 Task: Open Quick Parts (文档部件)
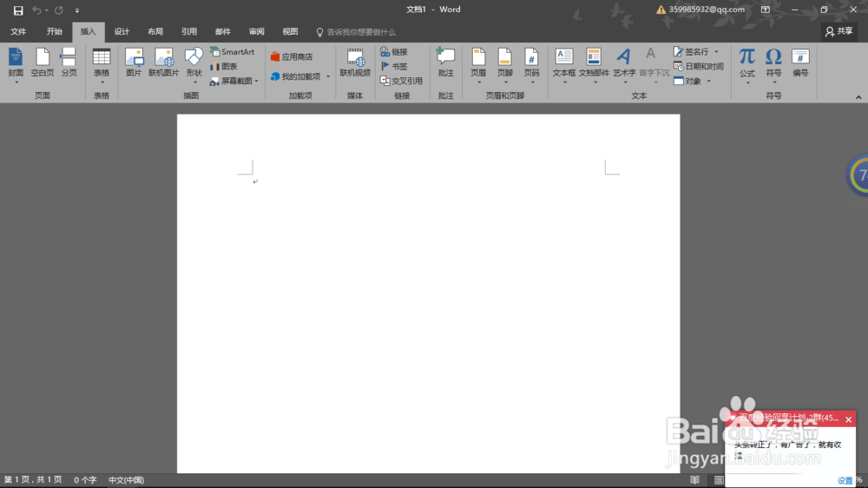(x=594, y=65)
